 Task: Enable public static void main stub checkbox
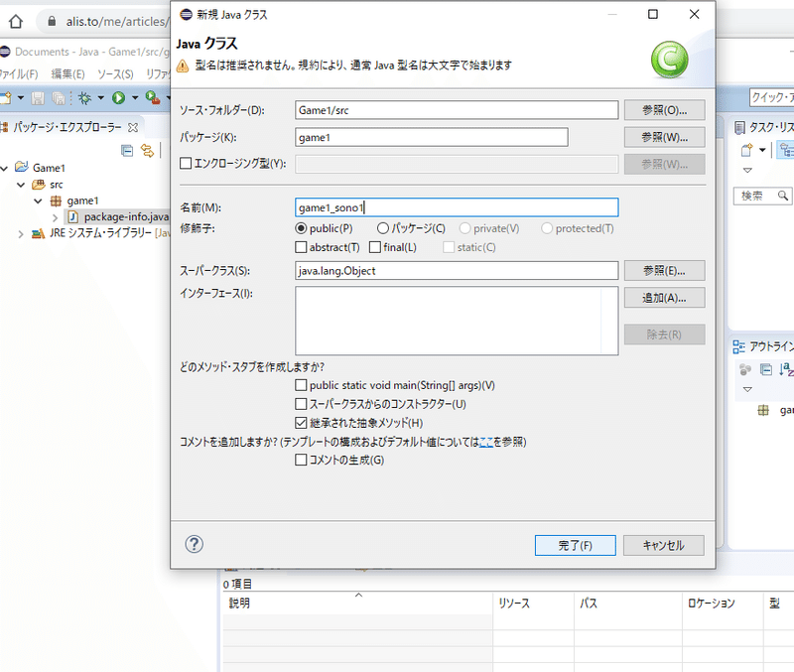[301, 385]
